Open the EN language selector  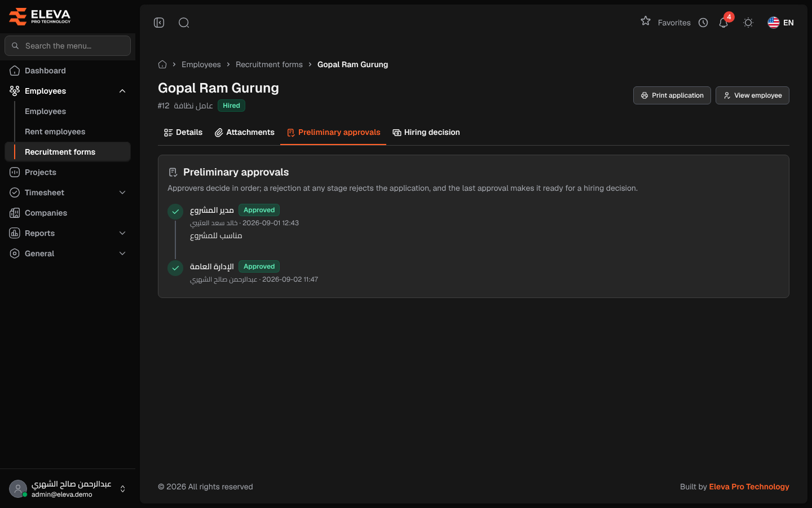pos(781,23)
